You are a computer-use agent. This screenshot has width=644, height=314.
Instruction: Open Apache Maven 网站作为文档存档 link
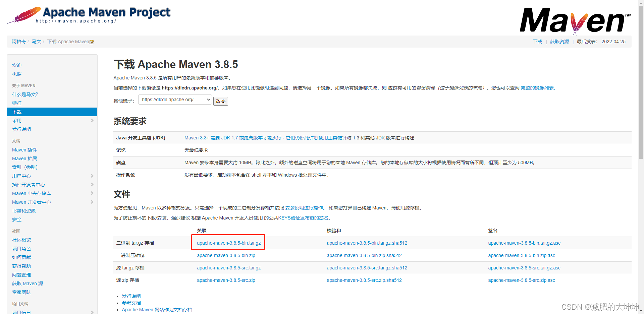157,310
